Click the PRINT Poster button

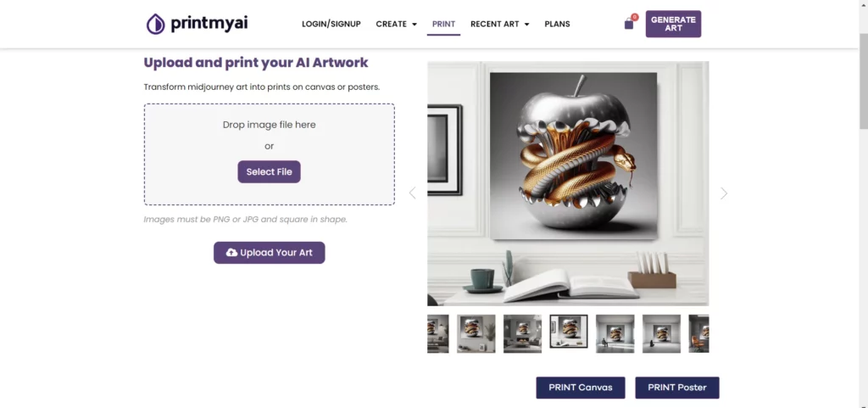coord(677,388)
